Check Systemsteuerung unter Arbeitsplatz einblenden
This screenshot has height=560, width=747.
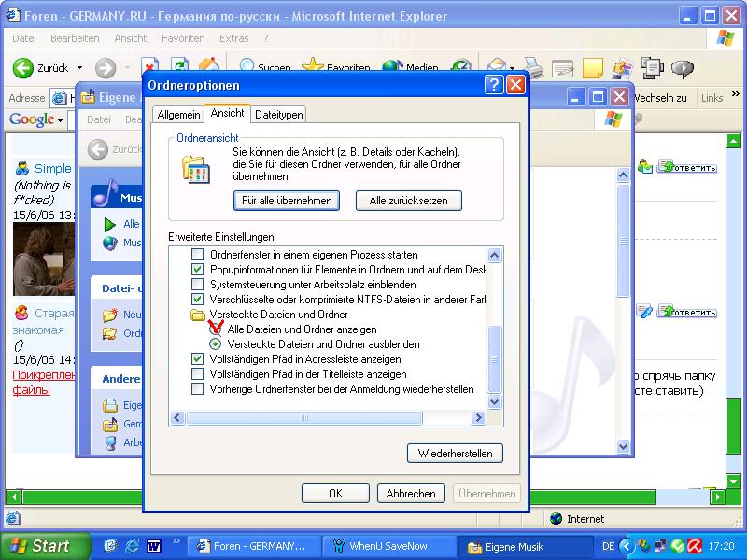197,285
